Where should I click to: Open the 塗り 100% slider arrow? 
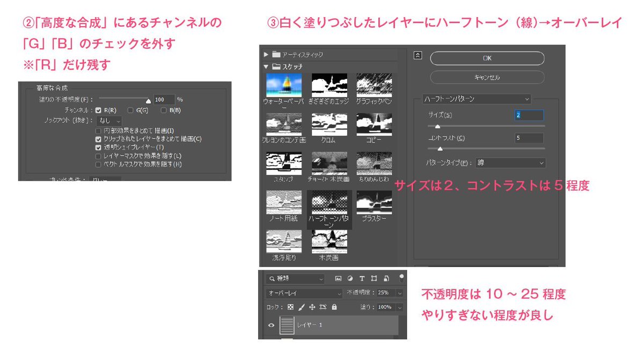click(399, 307)
